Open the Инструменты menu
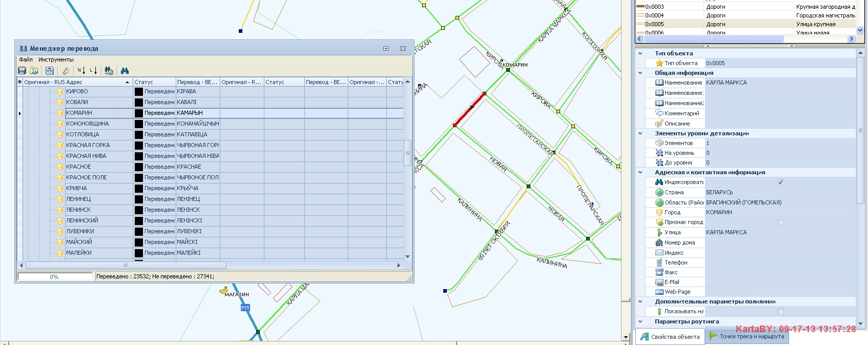 56,59
